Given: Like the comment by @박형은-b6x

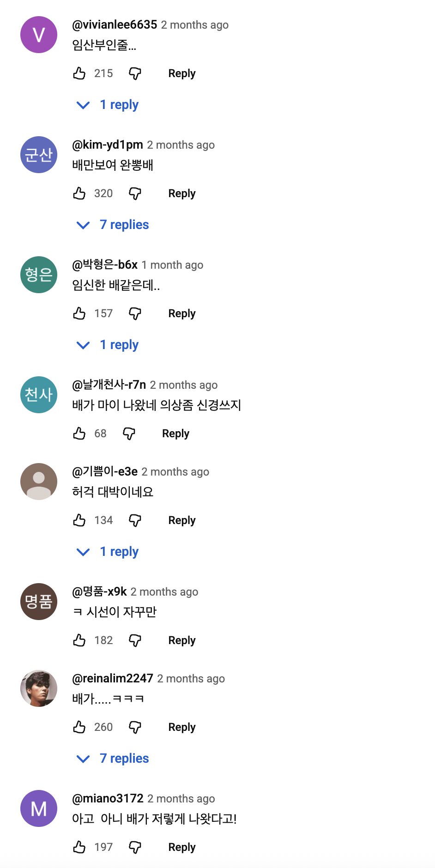Looking at the screenshot, I should [x=79, y=313].
